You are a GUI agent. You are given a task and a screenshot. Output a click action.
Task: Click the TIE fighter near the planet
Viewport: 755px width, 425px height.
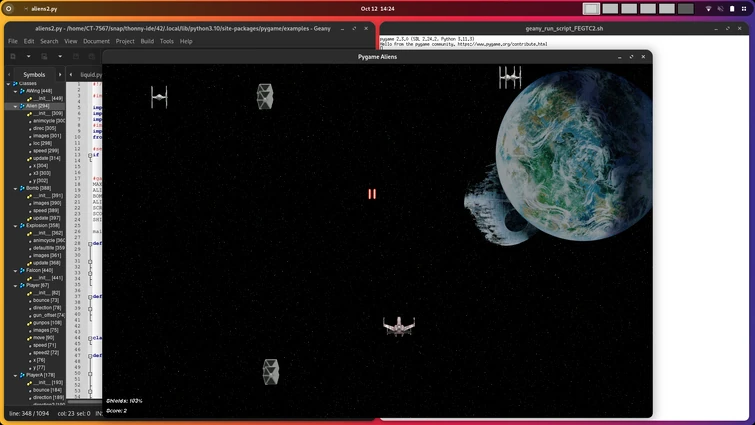(x=510, y=77)
